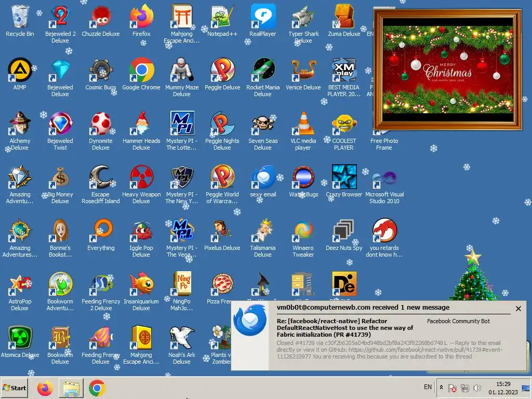Screen dimensions: 532x399
Task: Open the Recycle Bin desktop icon
Action: [x=20, y=16]
